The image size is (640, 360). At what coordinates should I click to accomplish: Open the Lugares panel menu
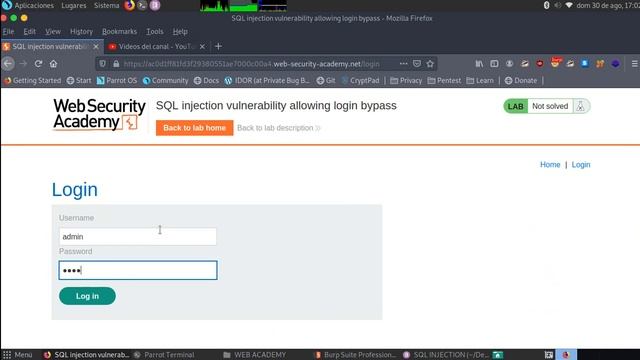pyautogui.click(x=73, y=5)
